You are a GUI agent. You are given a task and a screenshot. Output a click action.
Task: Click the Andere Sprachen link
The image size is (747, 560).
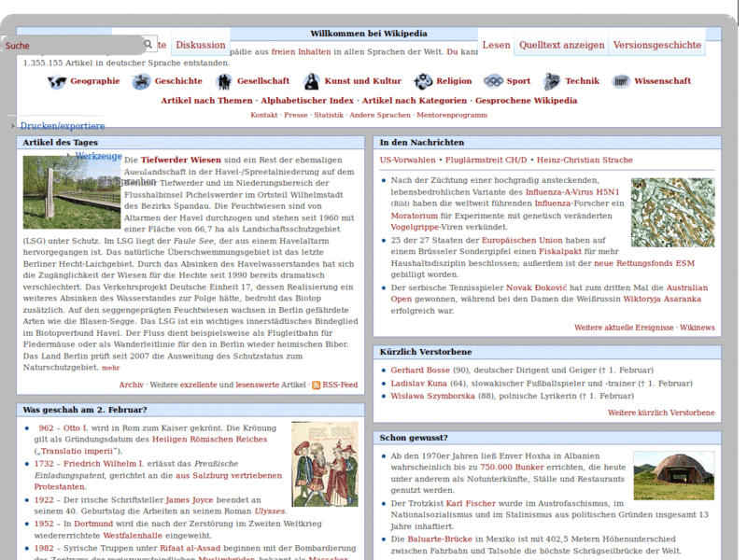coord(380,115)
